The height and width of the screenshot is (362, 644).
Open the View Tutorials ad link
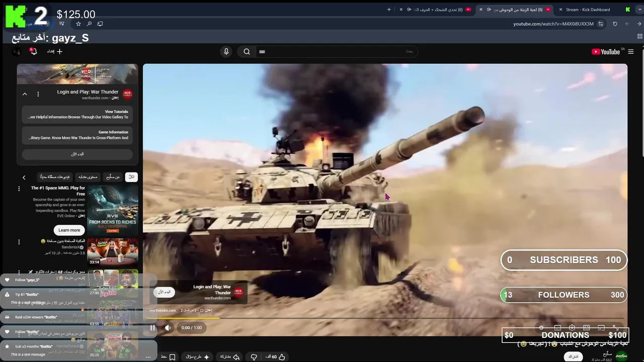(77, 114)
